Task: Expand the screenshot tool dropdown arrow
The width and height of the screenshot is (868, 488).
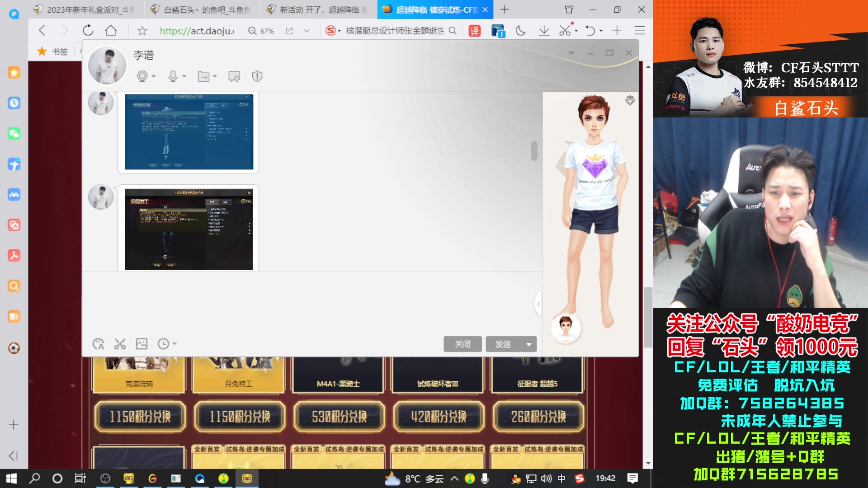Action: [576, 31]
